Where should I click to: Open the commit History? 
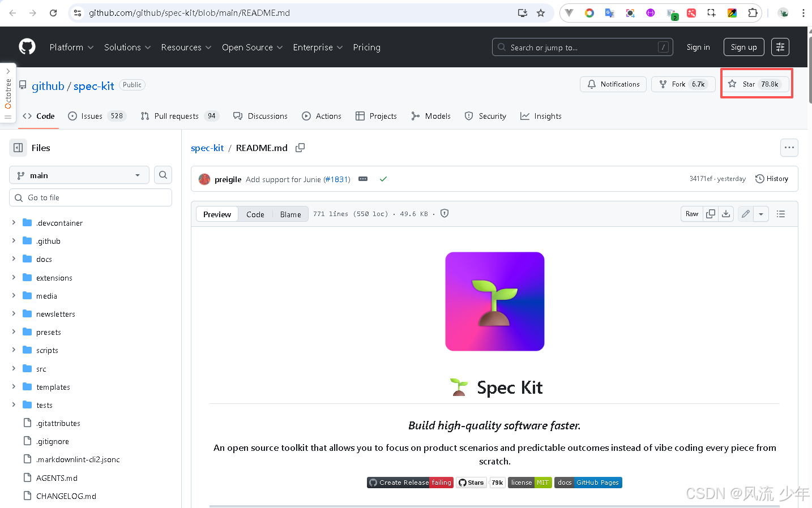(772, 179)
